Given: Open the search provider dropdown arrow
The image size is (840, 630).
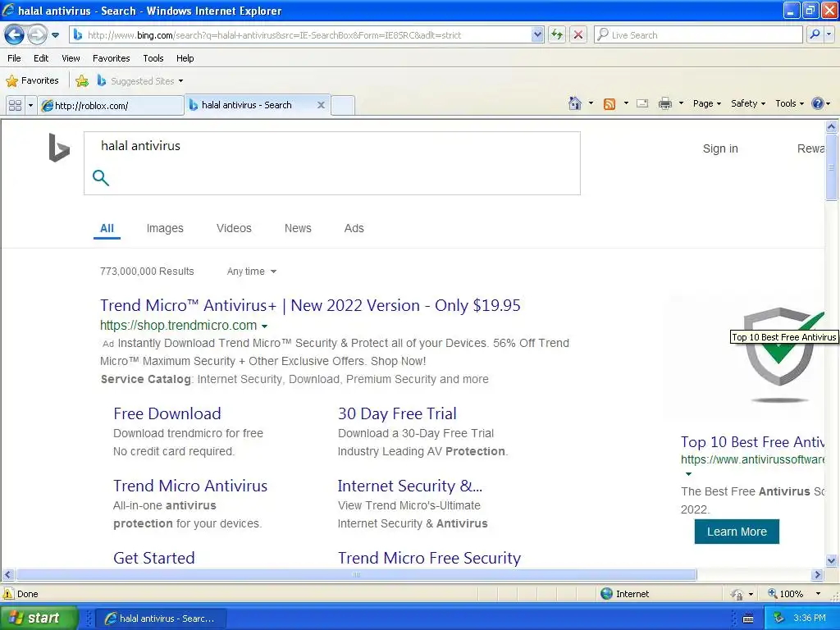Looking at the screenshot, I should tap(829, 35).
